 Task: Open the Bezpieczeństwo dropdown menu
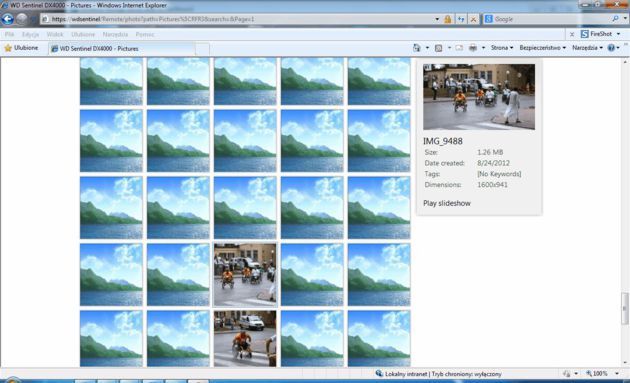click(x=542, y=48)
